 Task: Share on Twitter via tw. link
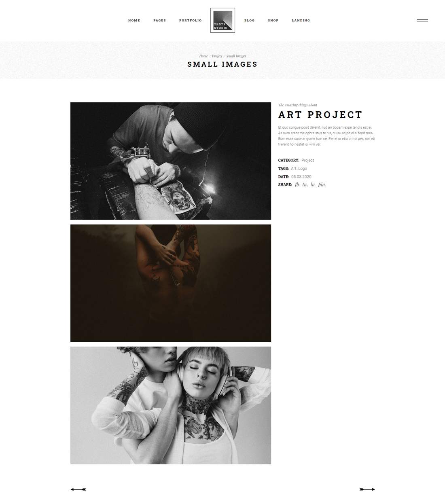click(x=305, y=185)
